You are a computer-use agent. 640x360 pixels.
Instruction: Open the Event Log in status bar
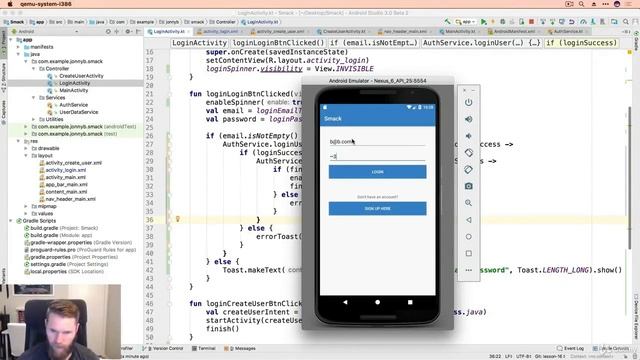571,348
